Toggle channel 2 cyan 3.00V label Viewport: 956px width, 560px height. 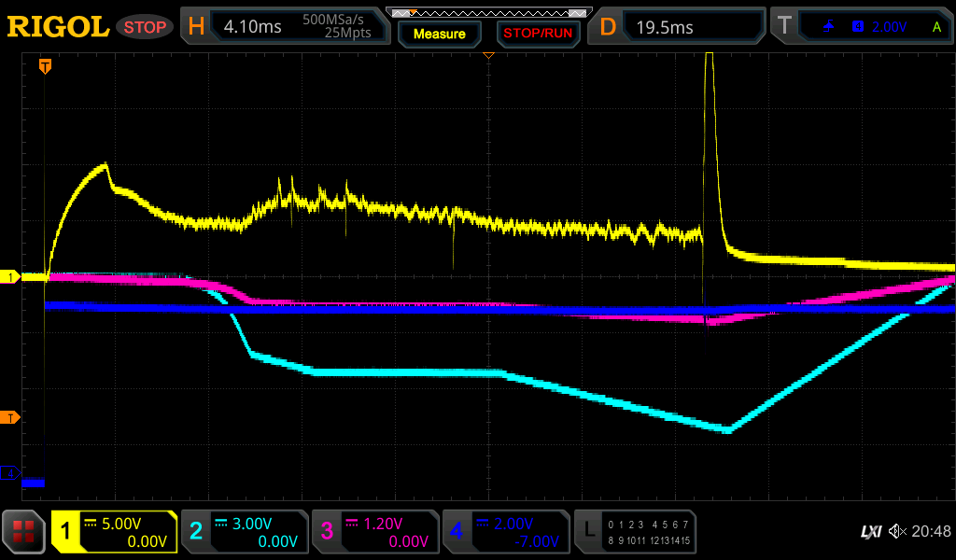pos(245,532)
